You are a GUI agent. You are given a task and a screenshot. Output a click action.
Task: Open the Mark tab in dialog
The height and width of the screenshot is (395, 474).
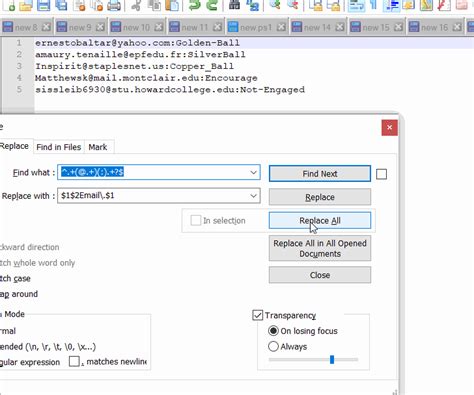[x=98, y=147]
